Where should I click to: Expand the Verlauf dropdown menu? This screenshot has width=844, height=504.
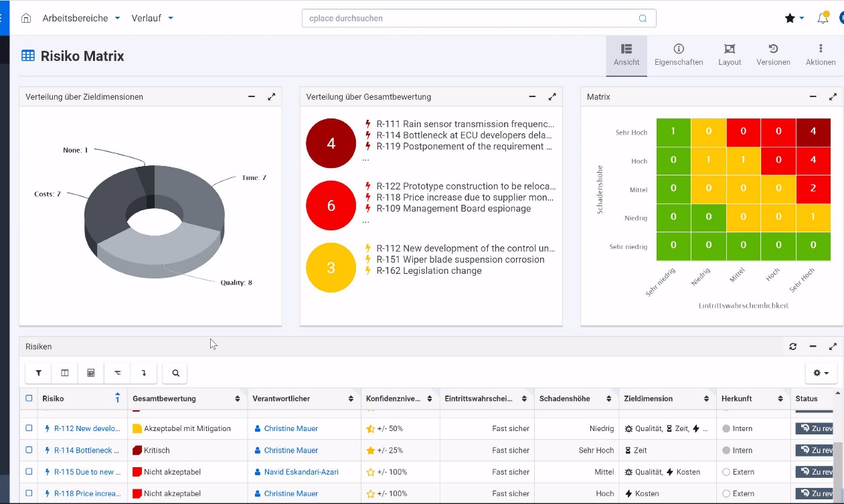(x=152, y=18)
